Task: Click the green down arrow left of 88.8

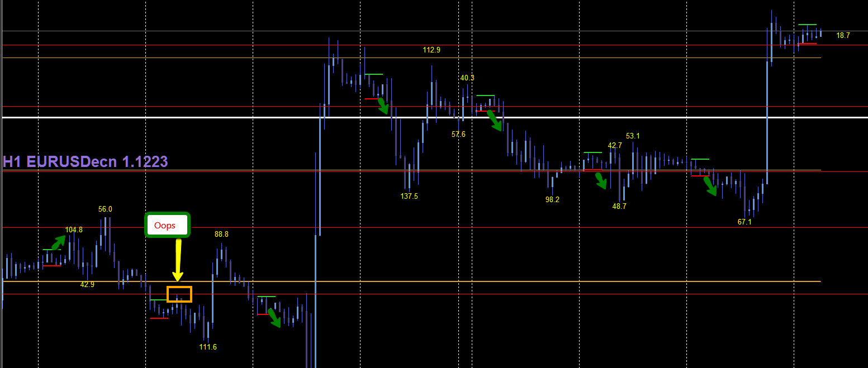Action: pos(276,317)
